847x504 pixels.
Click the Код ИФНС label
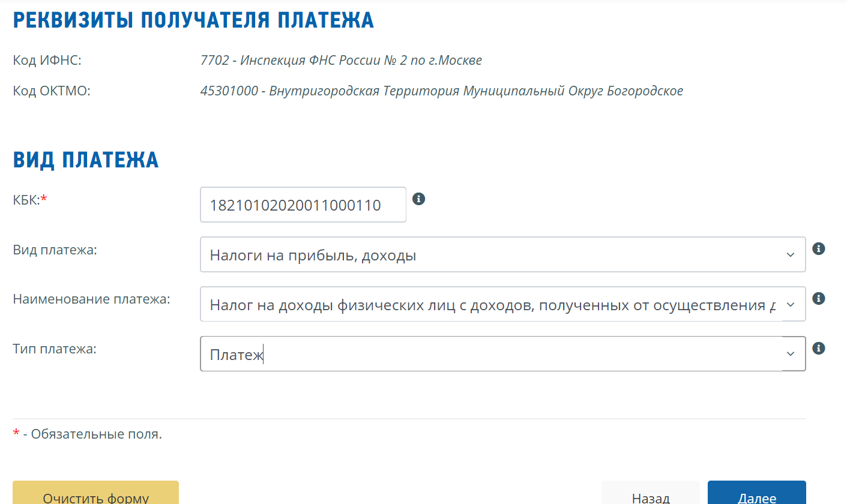(47, 60)
